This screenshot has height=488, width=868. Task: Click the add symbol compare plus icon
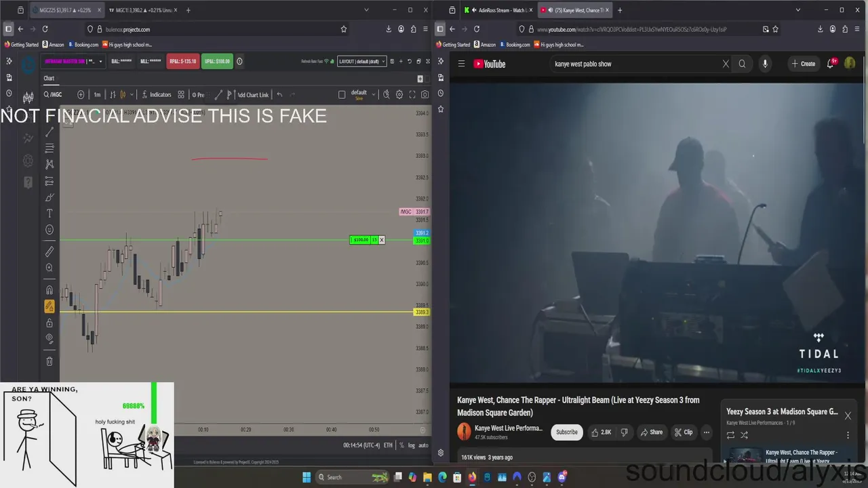[81, 95]
